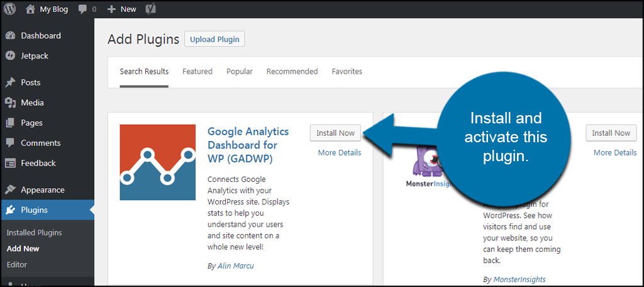Click the Add Plugins page heading

143,39
